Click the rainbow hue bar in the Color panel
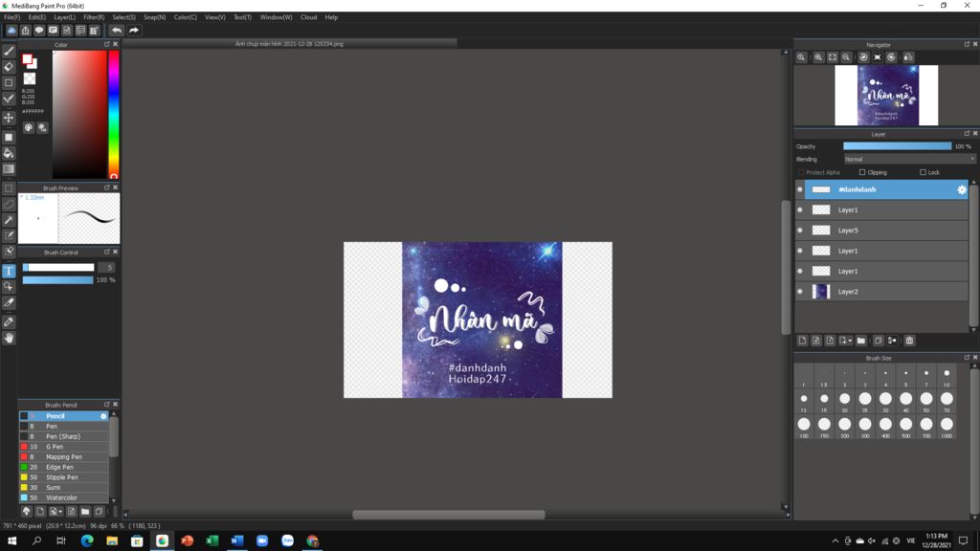Screen dimensions: 980x551 coord(114,115)
